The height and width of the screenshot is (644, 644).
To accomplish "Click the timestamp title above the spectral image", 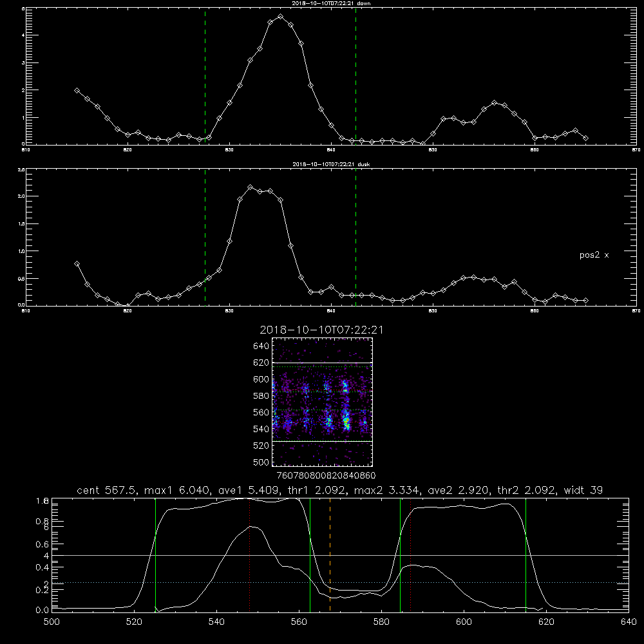I will pos(321,330).
